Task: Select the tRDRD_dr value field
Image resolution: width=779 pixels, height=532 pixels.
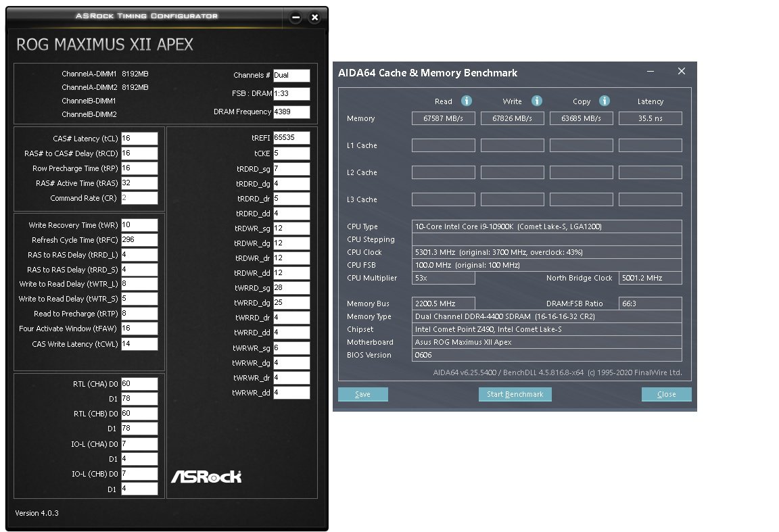Action: coord(291,199)
